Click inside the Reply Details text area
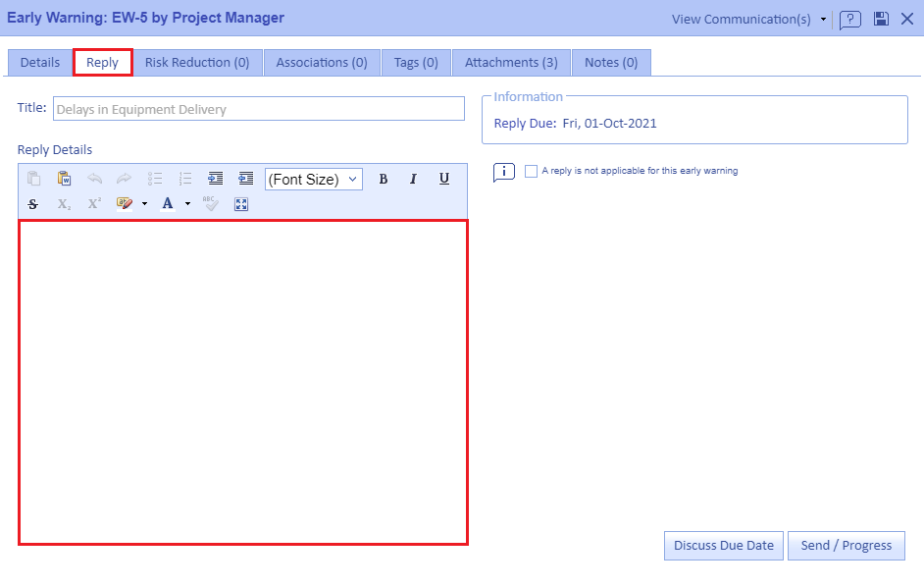The width and height of the screenshot is (924, 587). pos(243,382)
